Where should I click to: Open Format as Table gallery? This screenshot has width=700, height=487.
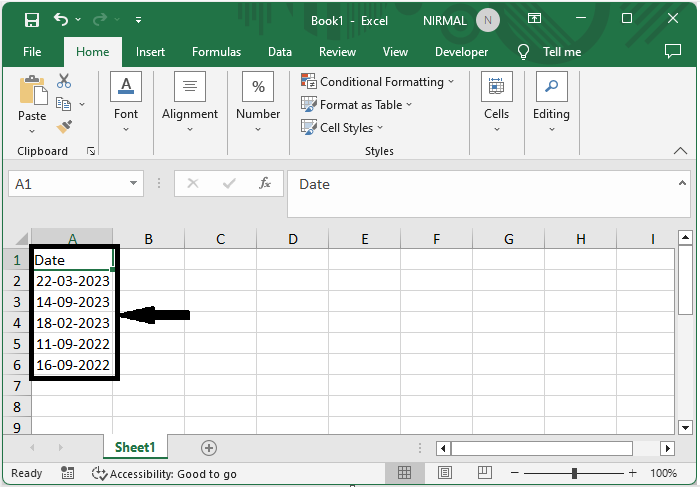[356, 105]
